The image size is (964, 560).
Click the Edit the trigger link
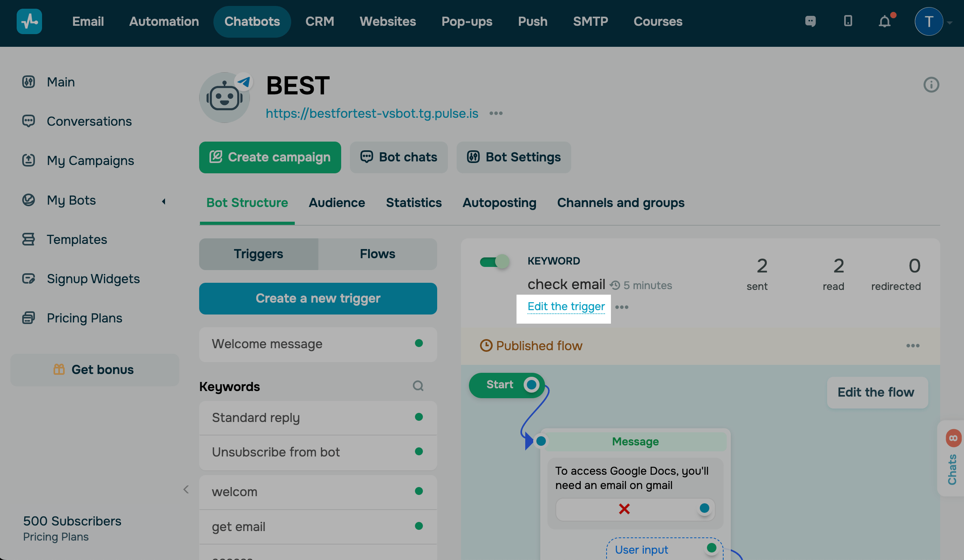[566, 307]
